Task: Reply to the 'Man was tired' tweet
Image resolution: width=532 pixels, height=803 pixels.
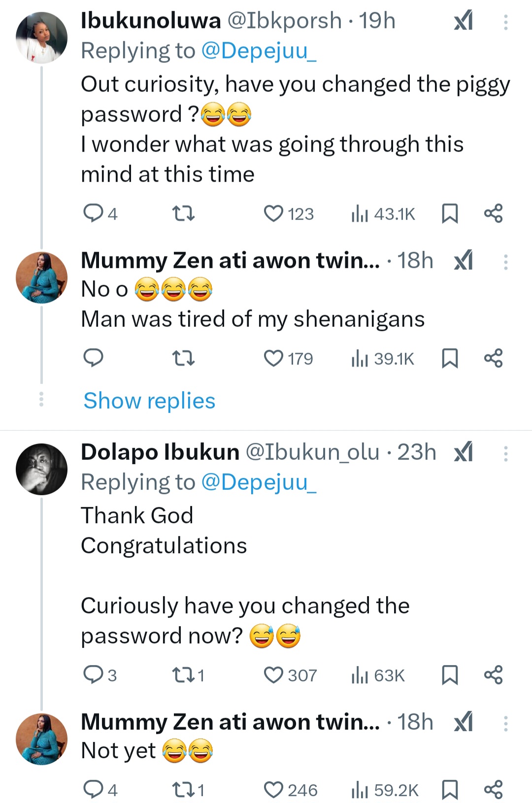Action: [93, 358]
